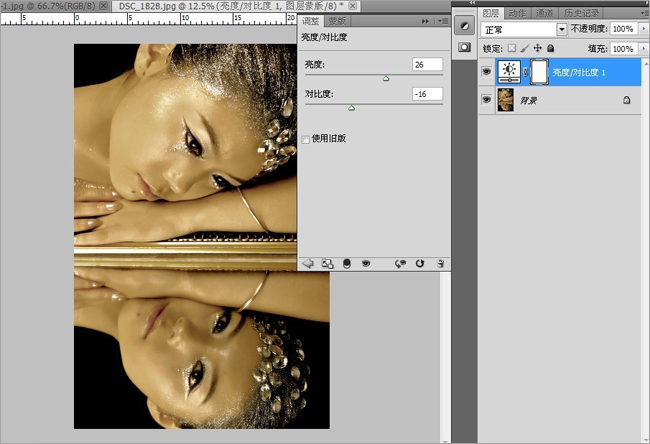Viewport: 650px width, 444px height.
Task: Close the DSC_1828.jpg document tab
Action: [352, 6]
